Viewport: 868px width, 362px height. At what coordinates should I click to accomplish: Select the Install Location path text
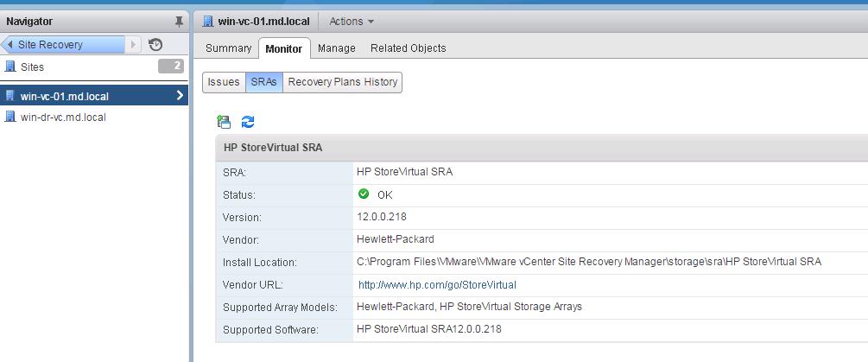coord(589,262)
